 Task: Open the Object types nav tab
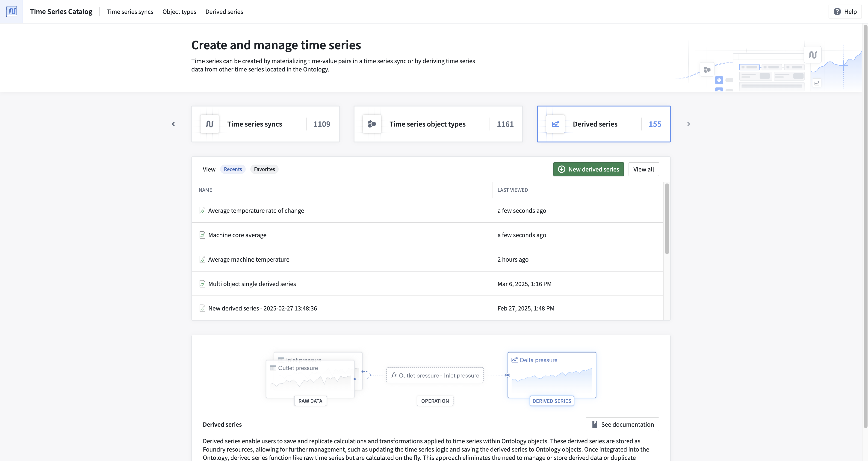pos(179,12)
